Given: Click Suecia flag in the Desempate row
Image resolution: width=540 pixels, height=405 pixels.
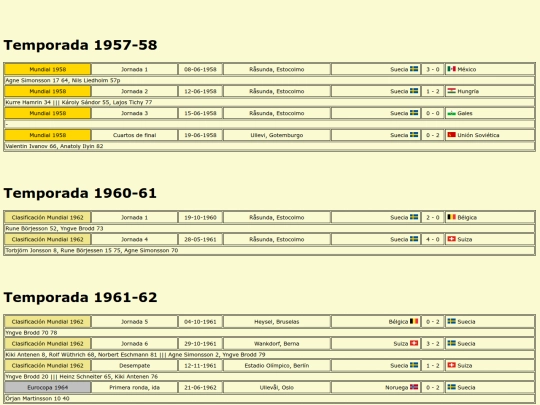Looking at the screenshot, I should [x=414, y=365].
